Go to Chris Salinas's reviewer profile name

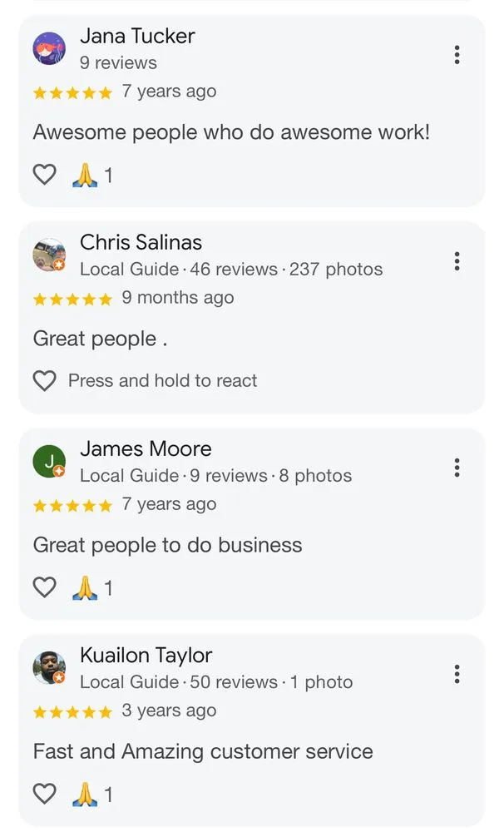click(141, 242)
